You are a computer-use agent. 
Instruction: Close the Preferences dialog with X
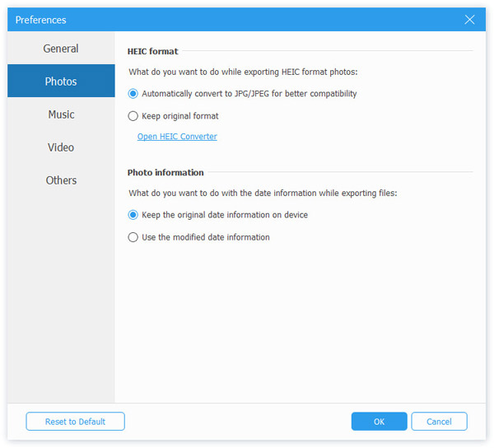tap(469, 20)
